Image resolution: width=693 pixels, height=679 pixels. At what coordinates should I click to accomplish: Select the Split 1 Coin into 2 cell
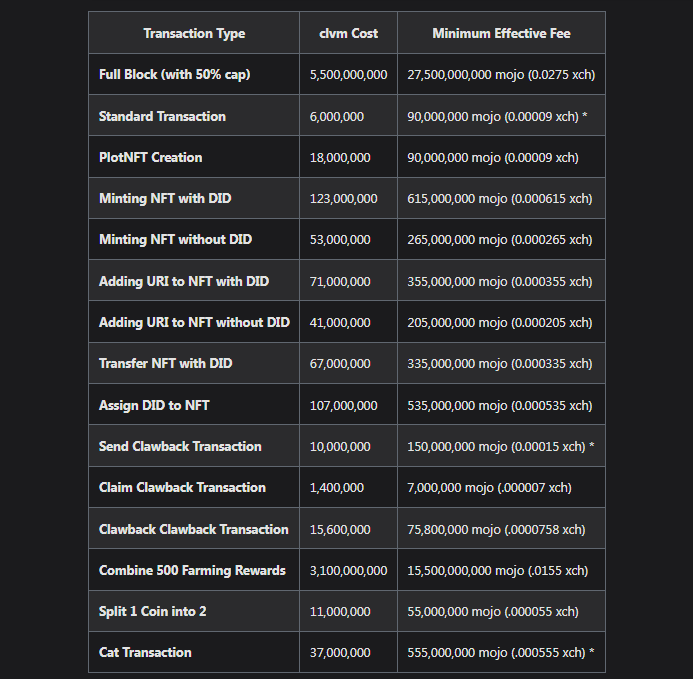(194, 611)
